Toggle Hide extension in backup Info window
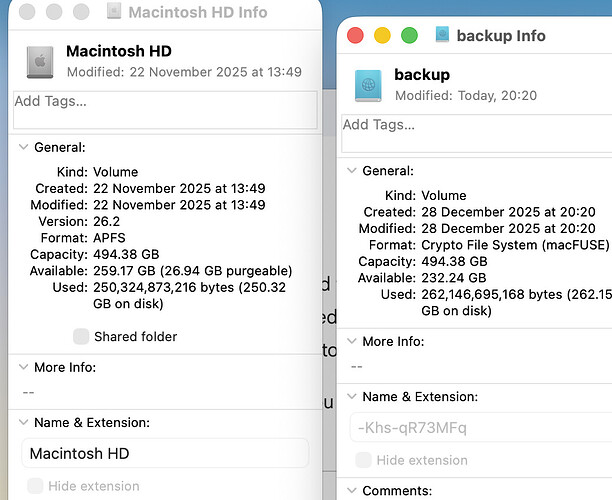 [363, 460]
